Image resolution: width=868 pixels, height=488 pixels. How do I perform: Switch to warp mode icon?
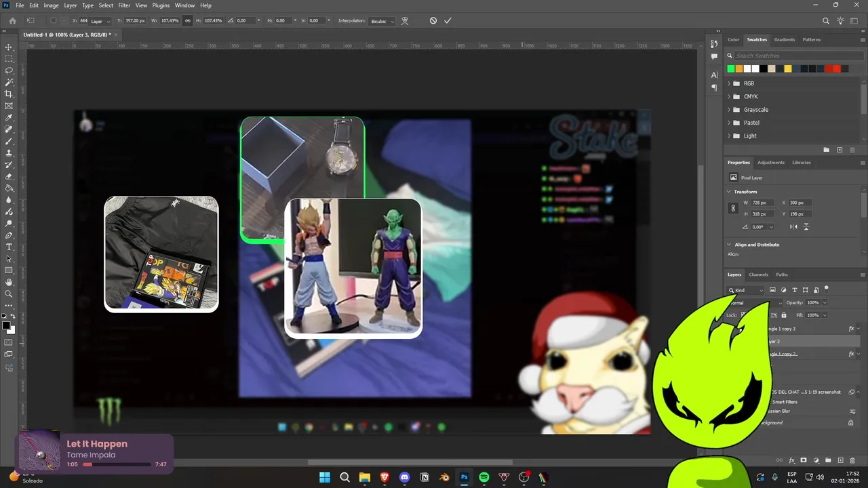coord(405,20)
